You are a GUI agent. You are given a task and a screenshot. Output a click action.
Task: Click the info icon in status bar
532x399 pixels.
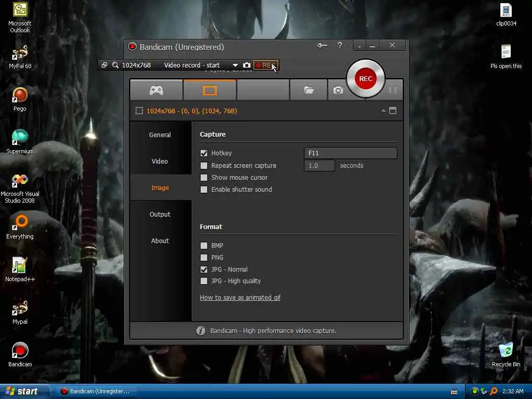click(x=201, y=330)
